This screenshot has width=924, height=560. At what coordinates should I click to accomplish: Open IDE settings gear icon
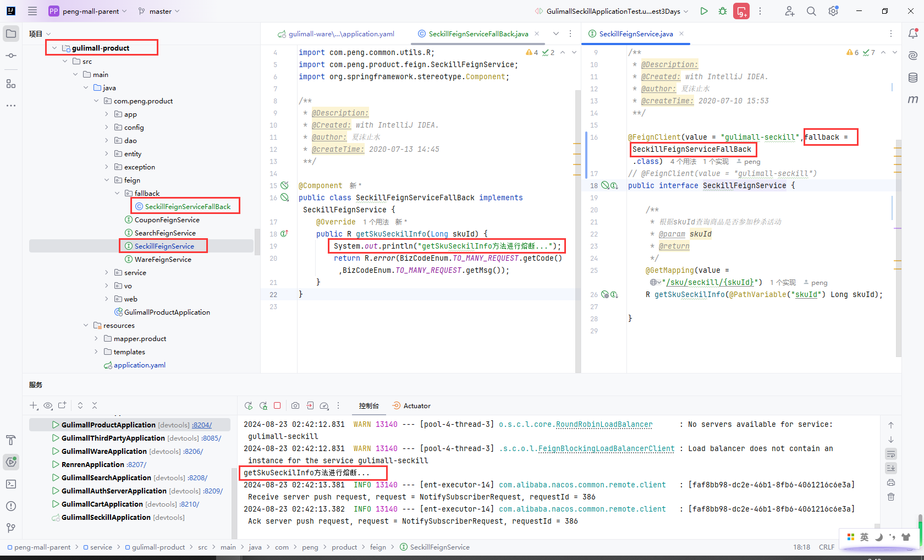(x=833, y=11)
